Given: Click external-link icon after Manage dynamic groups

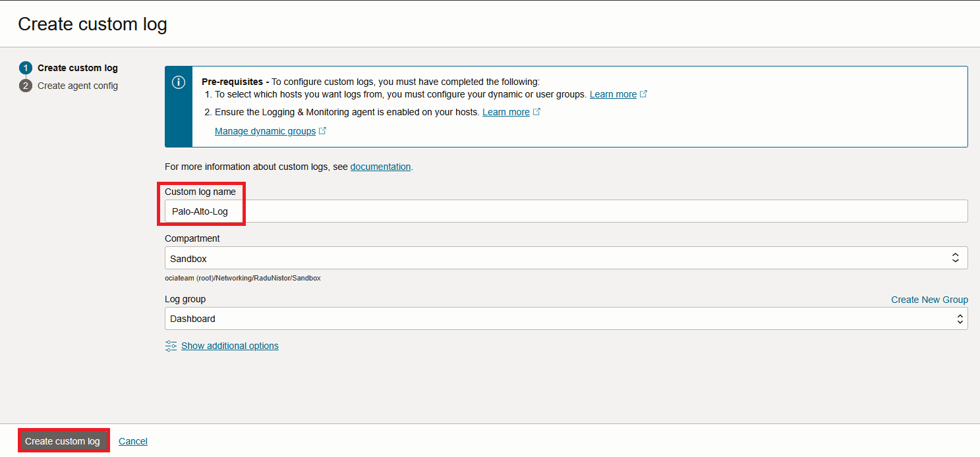Looking at the screenshot, I should [323, 131].
